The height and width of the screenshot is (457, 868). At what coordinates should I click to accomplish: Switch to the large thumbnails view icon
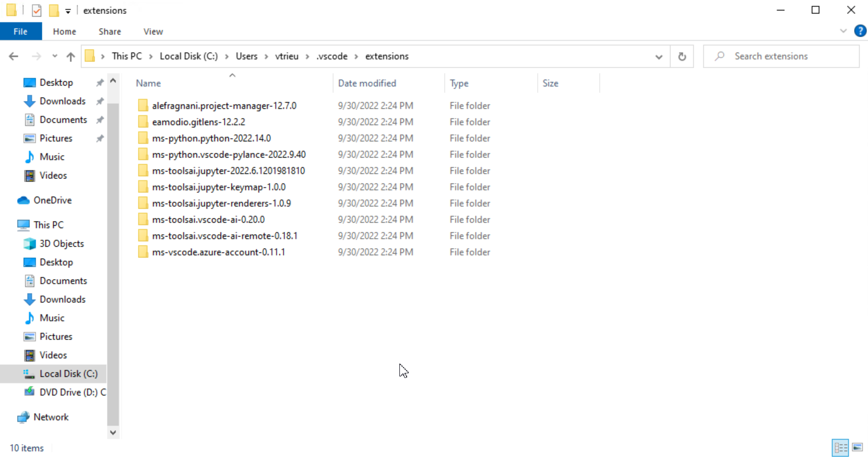pyautogui.click(x=858, y=448)
